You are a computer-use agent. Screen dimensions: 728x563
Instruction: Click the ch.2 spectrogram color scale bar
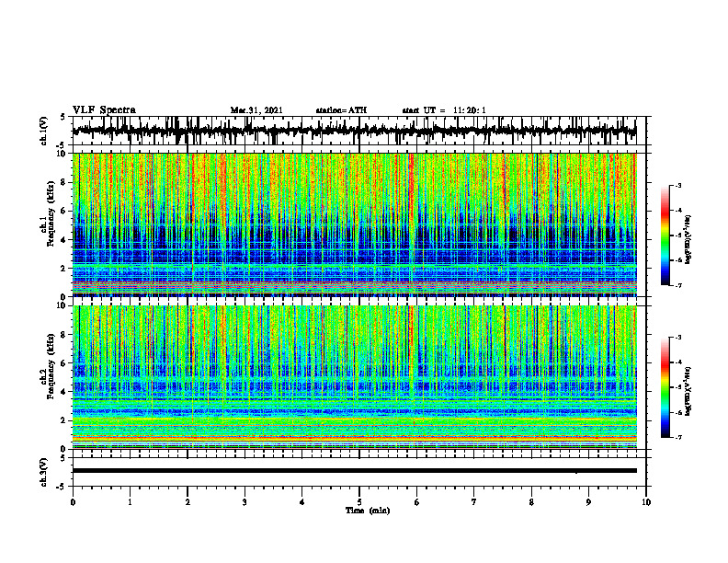[665, 387]
